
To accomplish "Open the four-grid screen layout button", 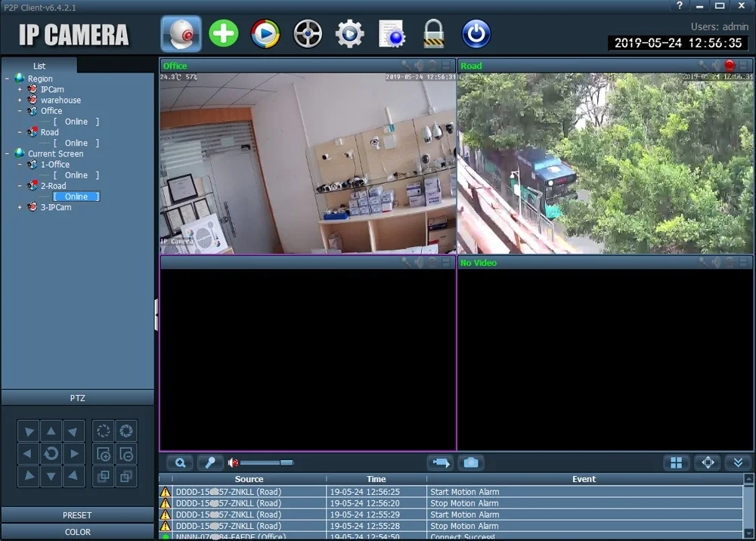I will 677,462.
